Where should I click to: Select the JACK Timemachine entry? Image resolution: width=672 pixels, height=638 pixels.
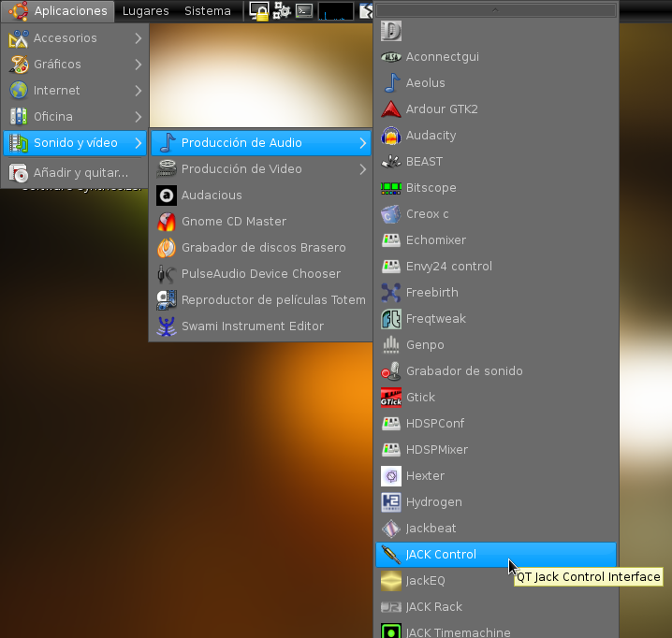[x=496, y=632]
